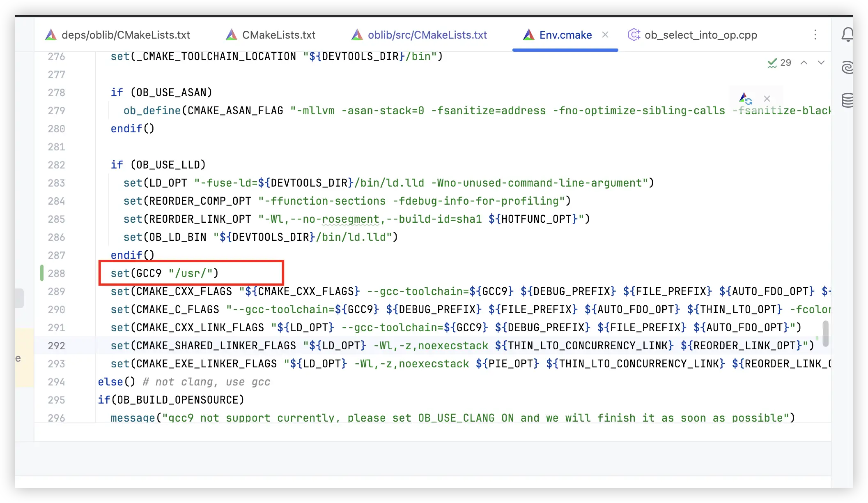Dismiss the floating CMake reload popup
This screenshot has width=868, height=503.
click(767, 99)
